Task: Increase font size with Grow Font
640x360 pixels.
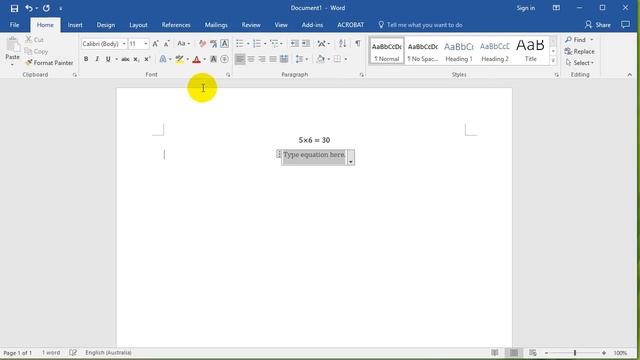Action: click(156, 44)
